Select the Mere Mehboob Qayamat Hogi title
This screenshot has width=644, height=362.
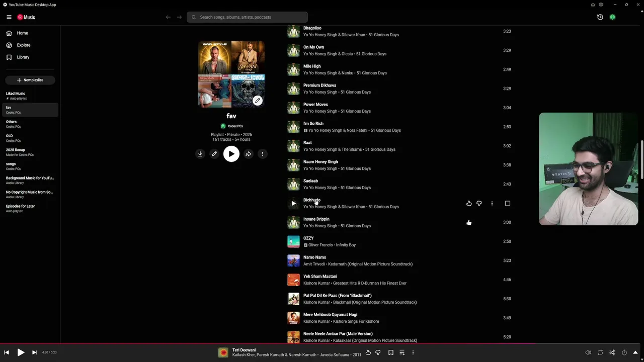click(x=330, y=315)
